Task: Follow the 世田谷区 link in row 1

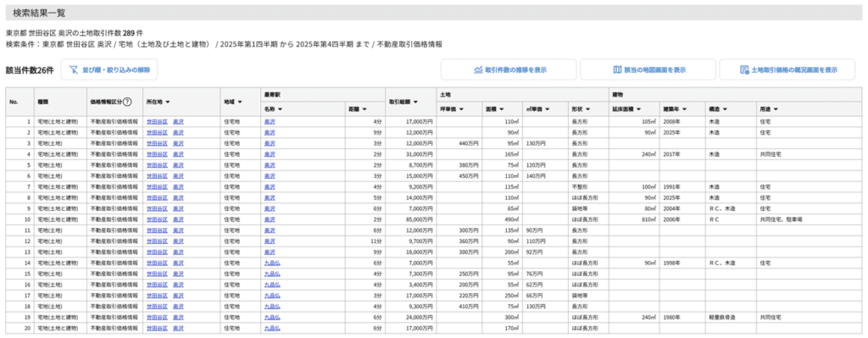Action: click(157, 121)
